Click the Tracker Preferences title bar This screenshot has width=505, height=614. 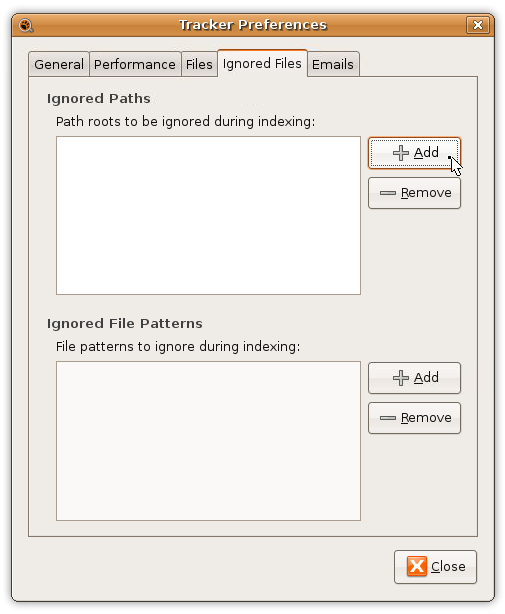tap(253, 25)
